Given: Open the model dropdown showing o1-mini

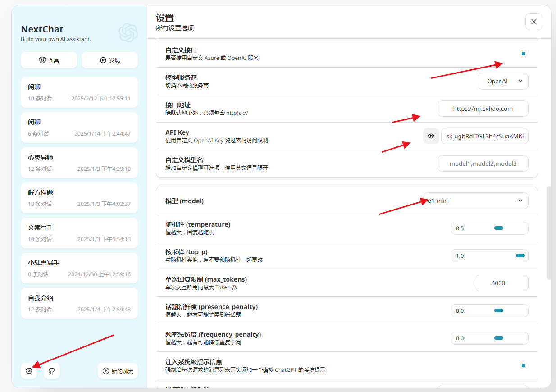Looking at the screenshot, I should (x=475, y=201).
